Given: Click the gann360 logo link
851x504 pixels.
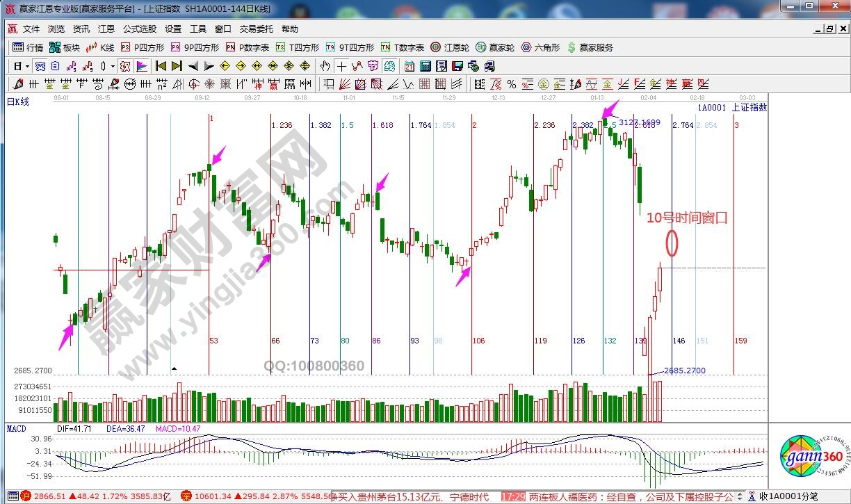Looking at the screenshot, I should (811, 456).
